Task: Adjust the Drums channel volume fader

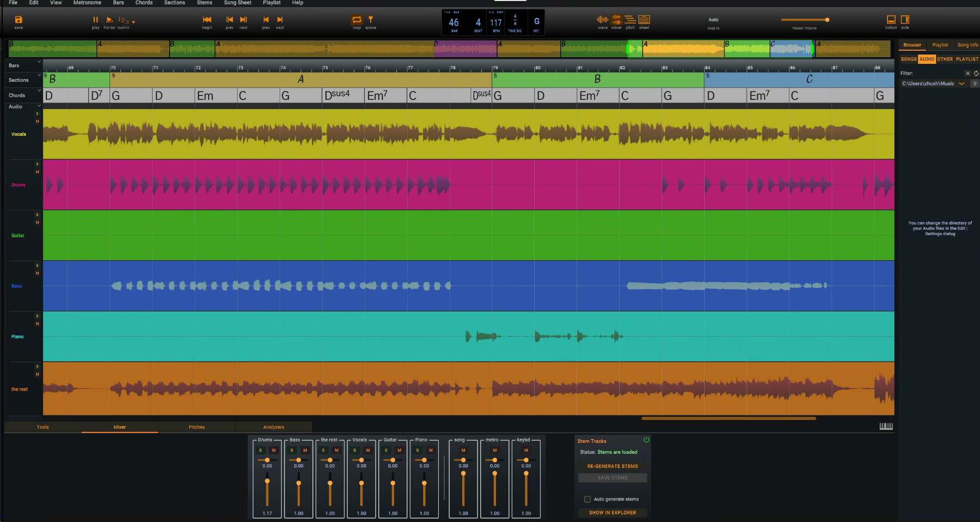Action: [x=267, y=490]
